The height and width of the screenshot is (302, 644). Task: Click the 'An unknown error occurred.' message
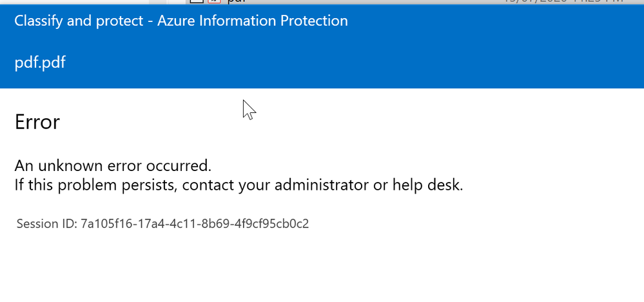coord(113,166)
